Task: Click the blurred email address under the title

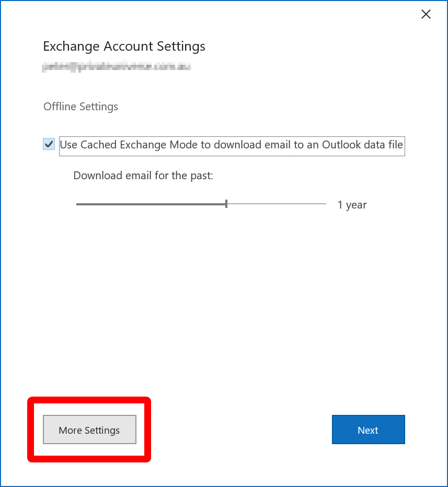Action: 116,67
